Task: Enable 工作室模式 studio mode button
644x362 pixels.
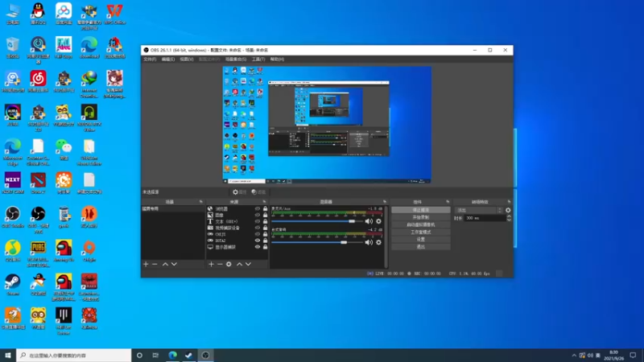Action: tap(420, 232)
